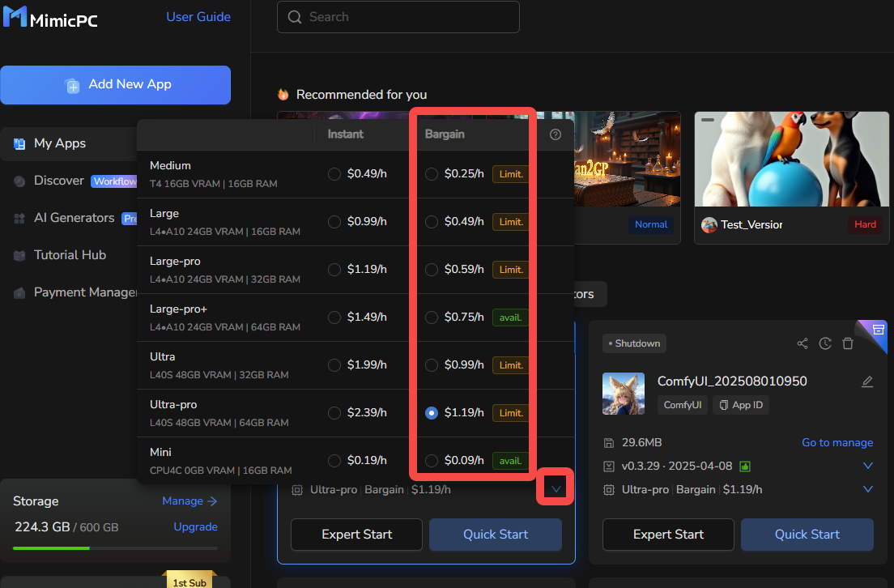Click the avail. badge on Mini row

point(510,461)
